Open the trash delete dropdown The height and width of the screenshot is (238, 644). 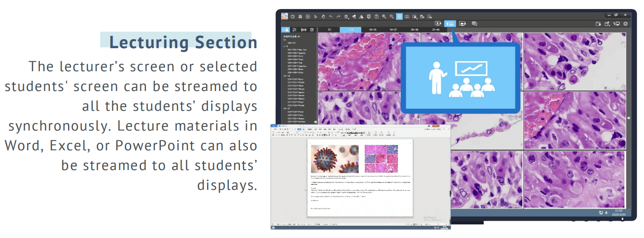point(347,16)
